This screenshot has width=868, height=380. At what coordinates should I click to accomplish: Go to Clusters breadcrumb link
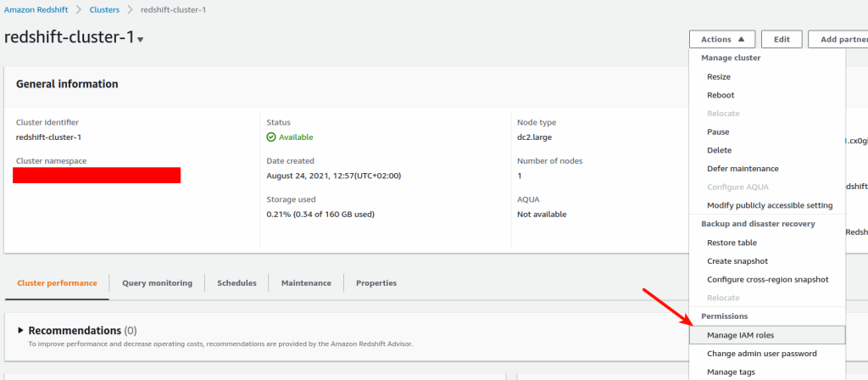[104, 10]
